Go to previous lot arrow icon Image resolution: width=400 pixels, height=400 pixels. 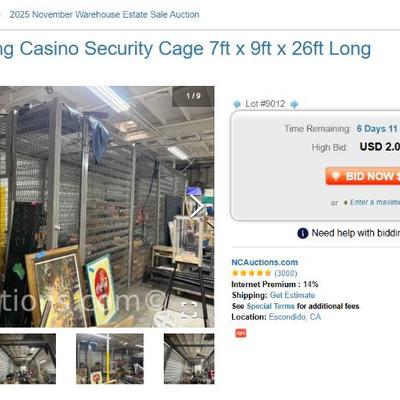(237, 104)
